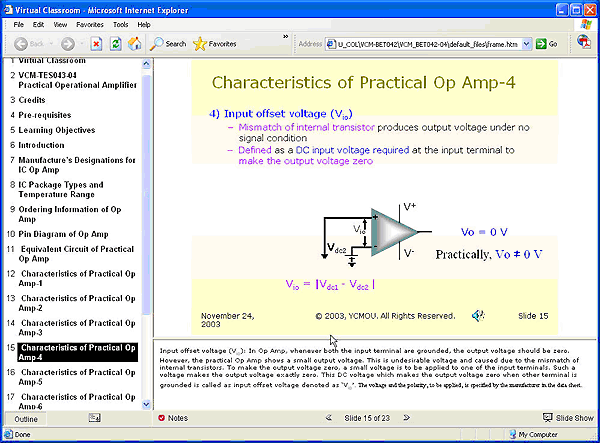The image size is (600, 443).
Task: Open the Favorites star button
Action: coord(215,44)
